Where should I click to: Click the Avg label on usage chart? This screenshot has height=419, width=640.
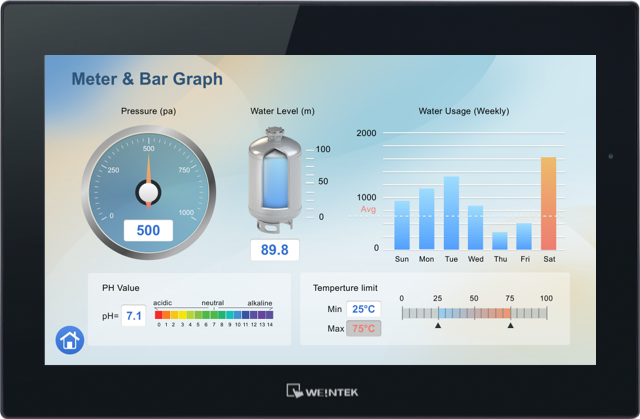tap(368, 209)
